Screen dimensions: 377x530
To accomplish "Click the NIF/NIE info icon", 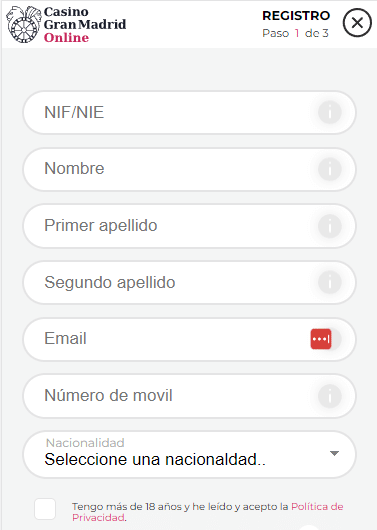I will (x=330, y=112).
